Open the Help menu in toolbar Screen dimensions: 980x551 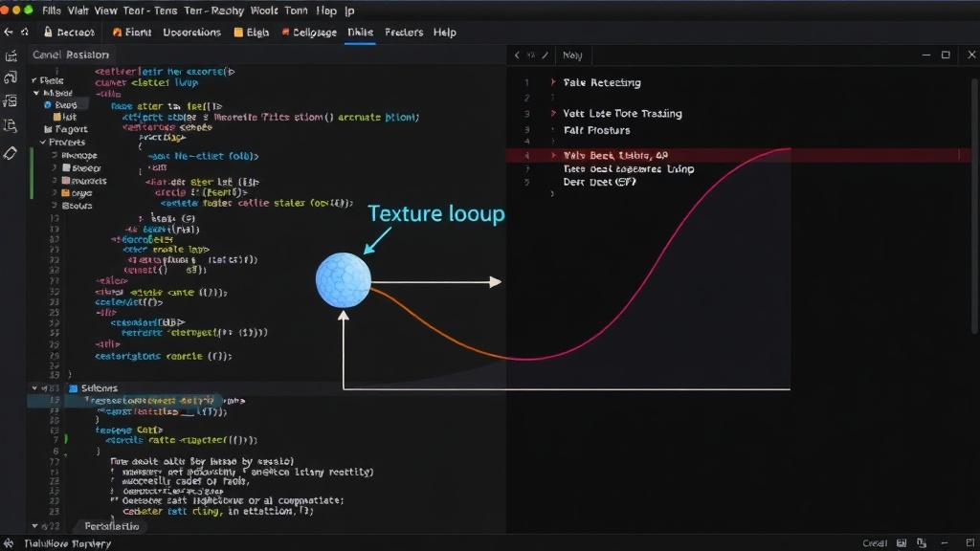(x=444, y=32)
